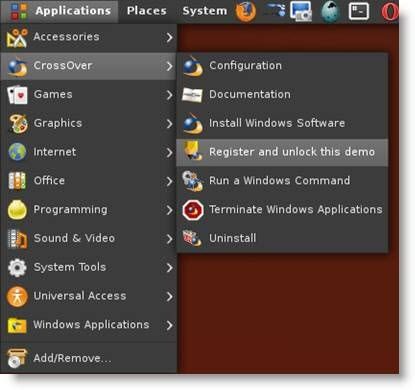415x390 pixels.
Task: Click the Office binders icon
Action: (17, 181)
